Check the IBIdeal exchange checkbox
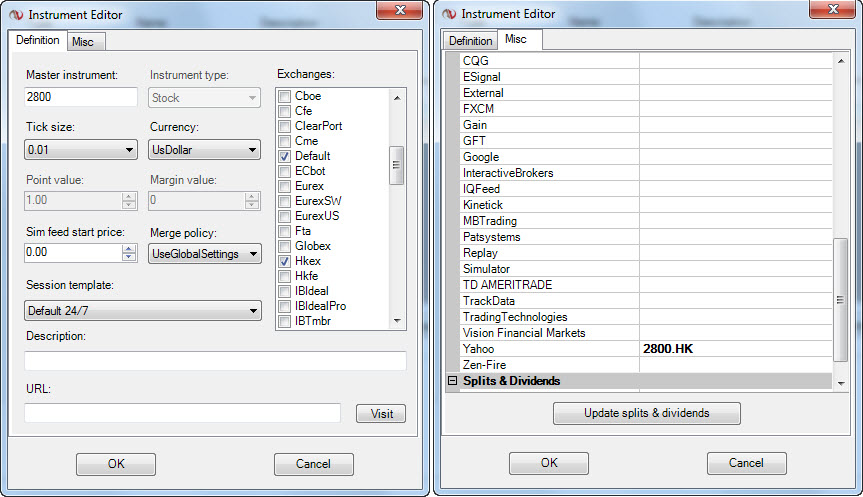Screen dimensions: 863x497 point(285,291)
